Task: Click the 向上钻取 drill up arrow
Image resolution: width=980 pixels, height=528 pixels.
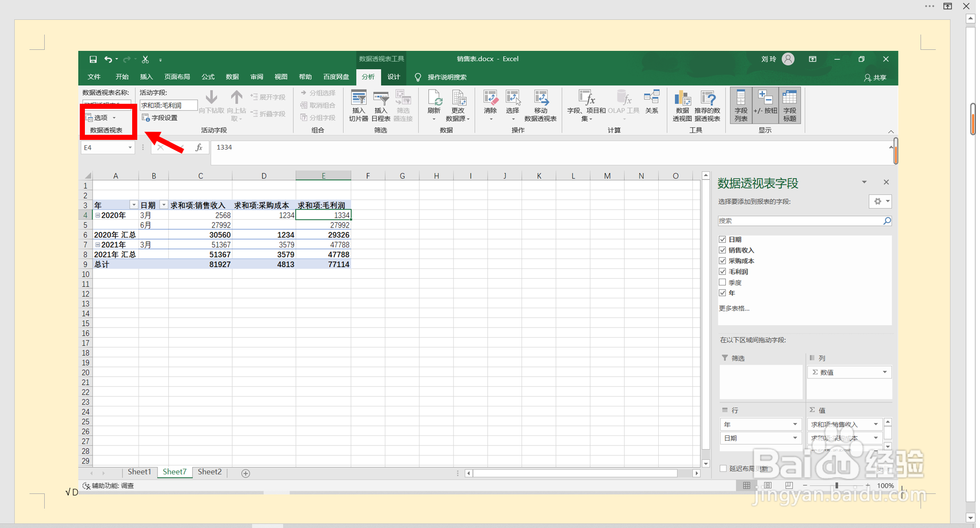Action: [236, 98]
